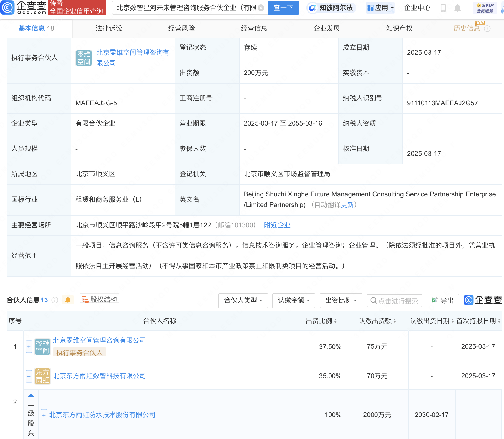Open SVIP member service badge
The width and height of the screenshot is (504, 439).
coord(485,8)
